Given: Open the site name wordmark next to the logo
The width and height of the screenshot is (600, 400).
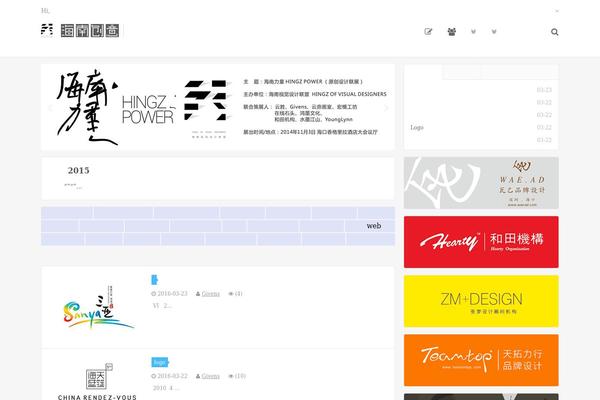Looking at the screenshot, I should coord(90,31).
